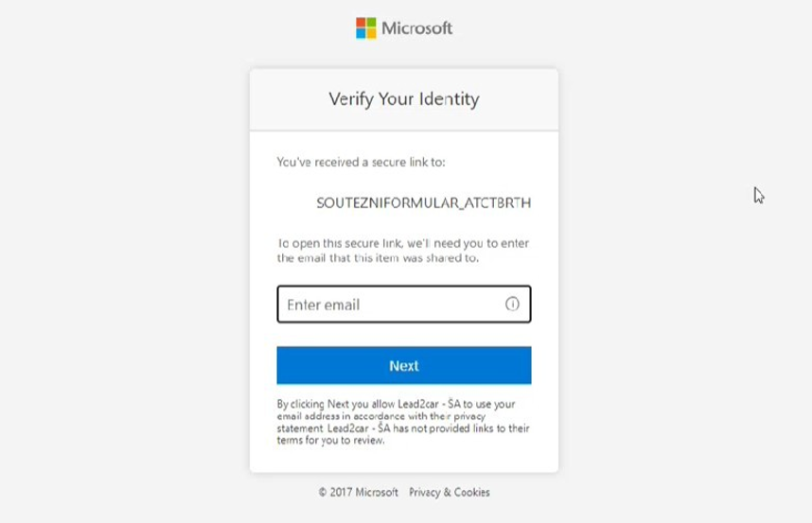The height and width of the screenshot is (523, 812).
Task: Click "You've received a secure link to:" text
Action: tap(361, 162)
